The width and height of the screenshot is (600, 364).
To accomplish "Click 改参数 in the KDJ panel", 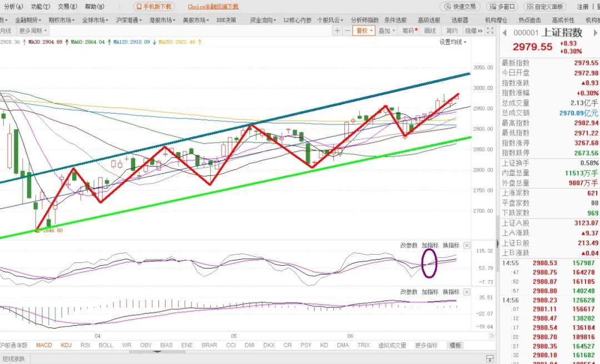I will pyautogui.click(x=409, y=245).
